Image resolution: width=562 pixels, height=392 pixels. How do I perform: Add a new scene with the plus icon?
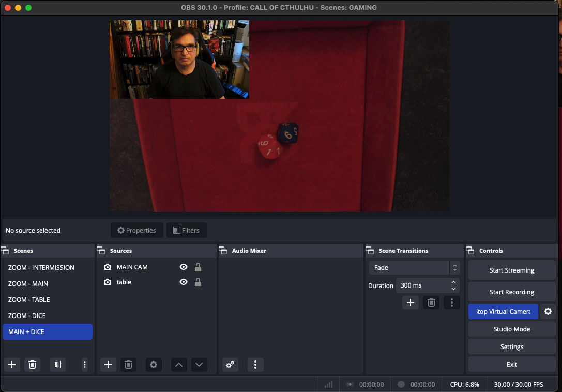click(11, 365)
